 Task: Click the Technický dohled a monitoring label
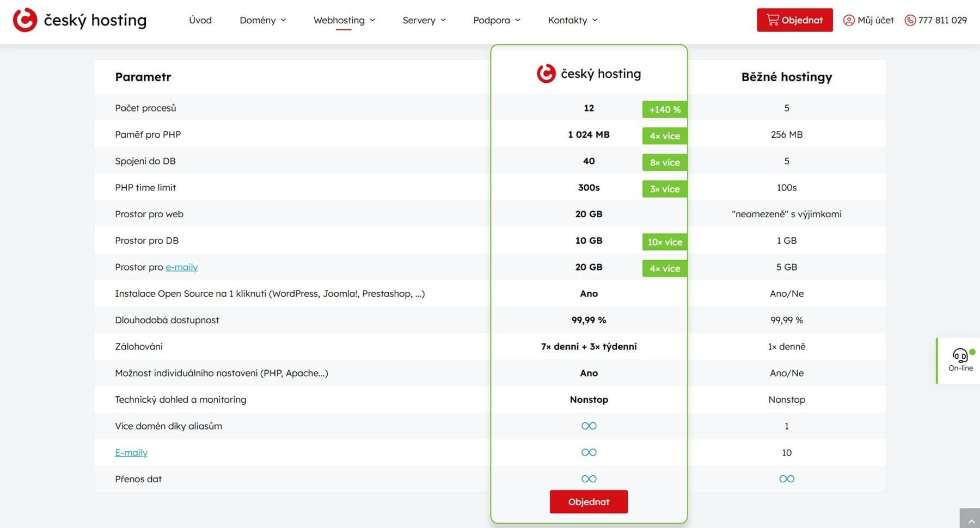tap(181, 400)
